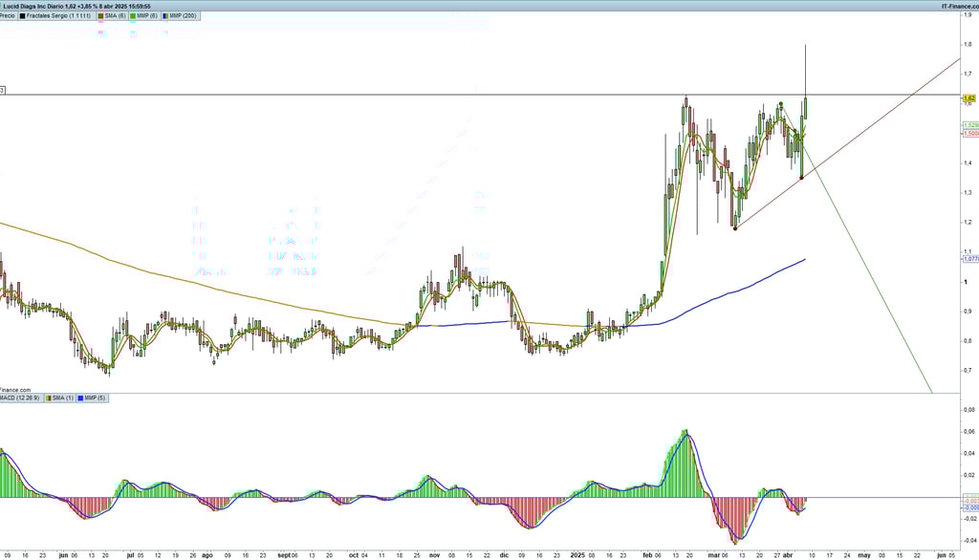Click the 'feb' label on the date axis
The width and height of the screenshot is (979, 560).
647,555
